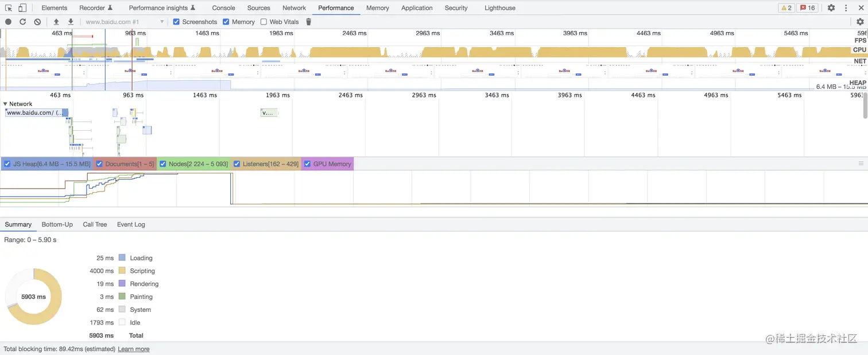Open the Performance insights tab
Image resolution: width=868 pixels, height=355 pixels.
coord(162,8)
